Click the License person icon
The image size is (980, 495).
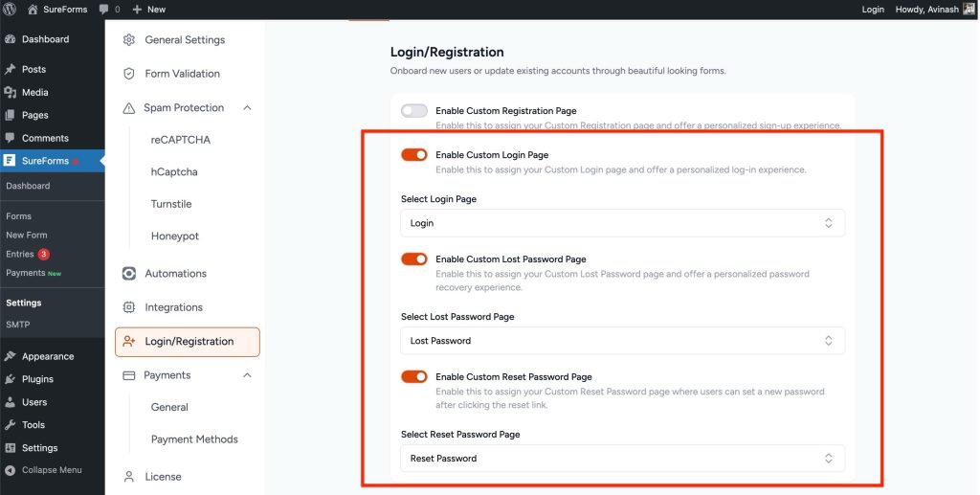pyautogui.click(x=129, y=477)
